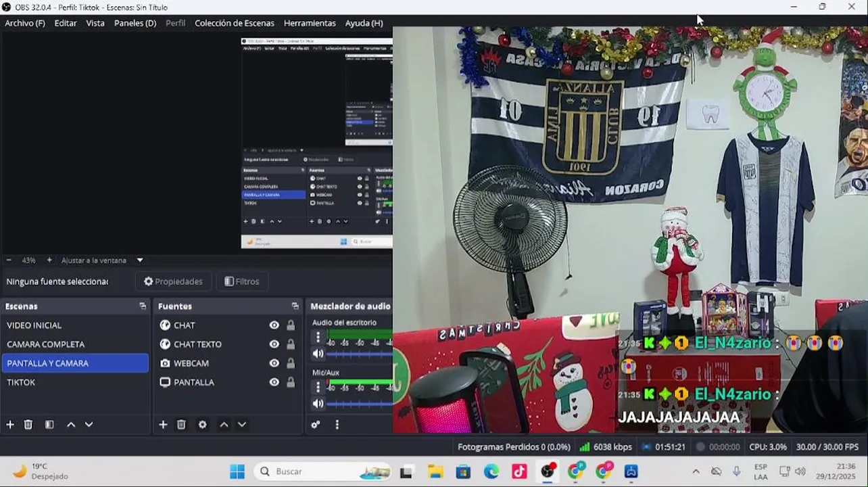Open weather widget showing 19°C Despejado
This screenshot has width=868, height=487.
41,471
